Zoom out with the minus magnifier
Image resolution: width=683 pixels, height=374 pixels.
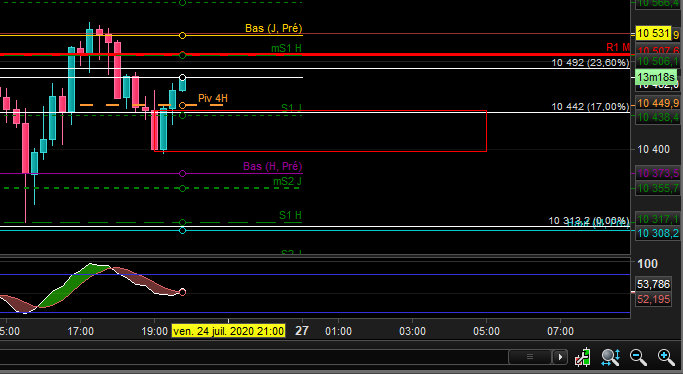(638, 357)
